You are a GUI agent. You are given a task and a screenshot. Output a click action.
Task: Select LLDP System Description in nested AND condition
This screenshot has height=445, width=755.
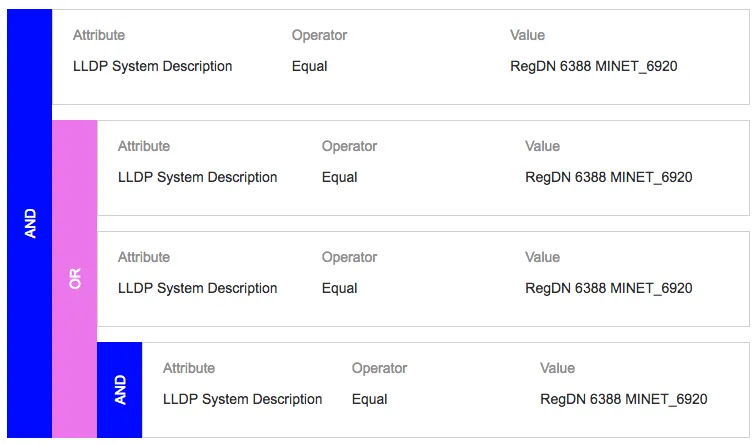242,399
